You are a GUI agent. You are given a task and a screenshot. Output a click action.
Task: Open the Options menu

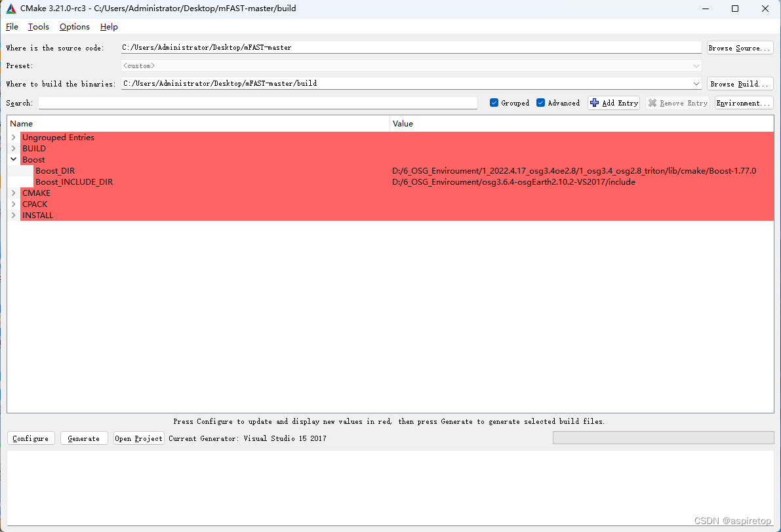tap(75, 27)
